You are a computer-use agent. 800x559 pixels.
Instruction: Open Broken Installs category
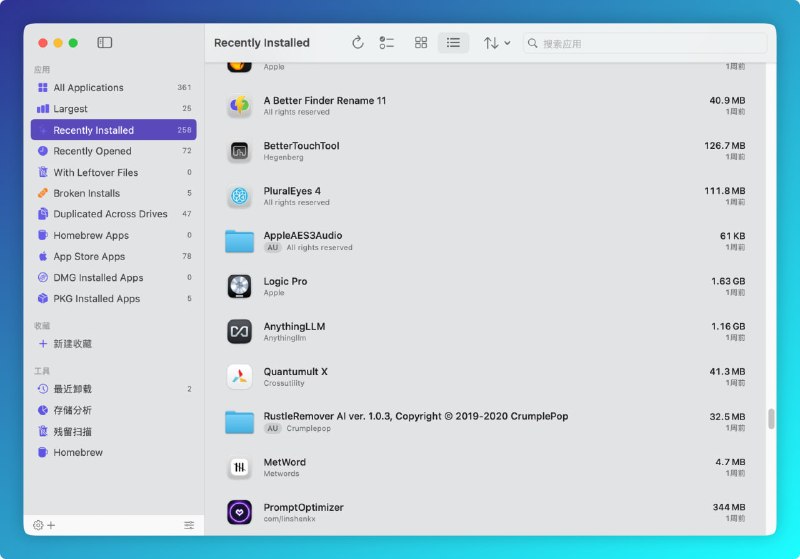click(x=113, y=193)
